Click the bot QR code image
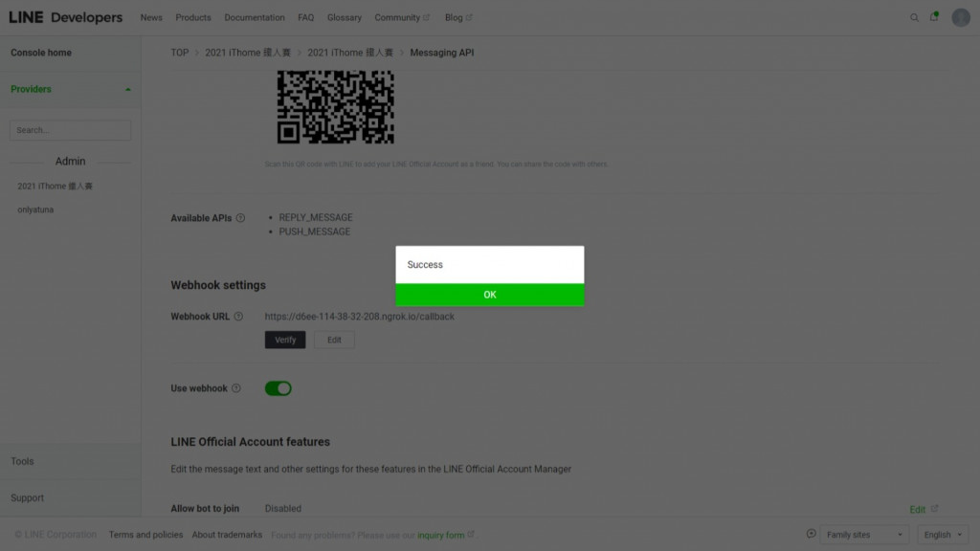The width and height of the screenshot is (980, 551). [336, 107]
